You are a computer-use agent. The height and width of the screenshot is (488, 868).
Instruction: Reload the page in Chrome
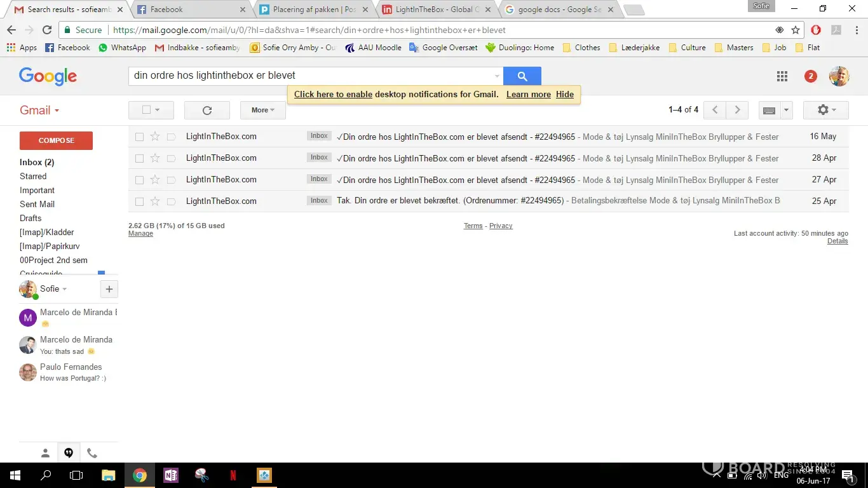[x=47, y=30]
